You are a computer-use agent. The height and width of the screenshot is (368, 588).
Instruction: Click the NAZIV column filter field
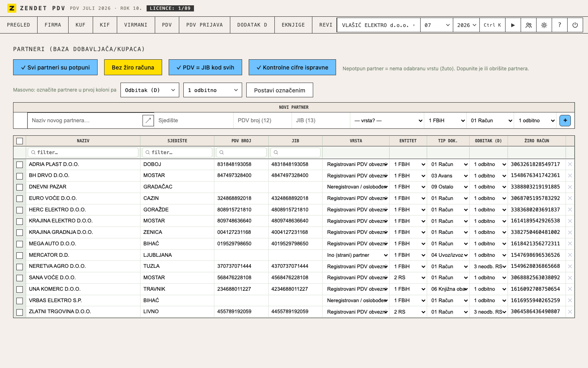pyautogui.click(x=83, y=153)
